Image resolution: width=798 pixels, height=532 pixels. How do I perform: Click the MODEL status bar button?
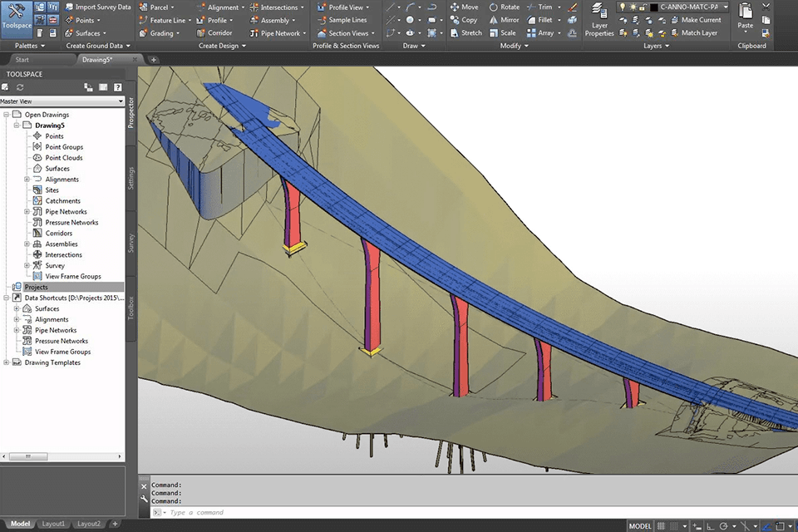tap(640, 526)
